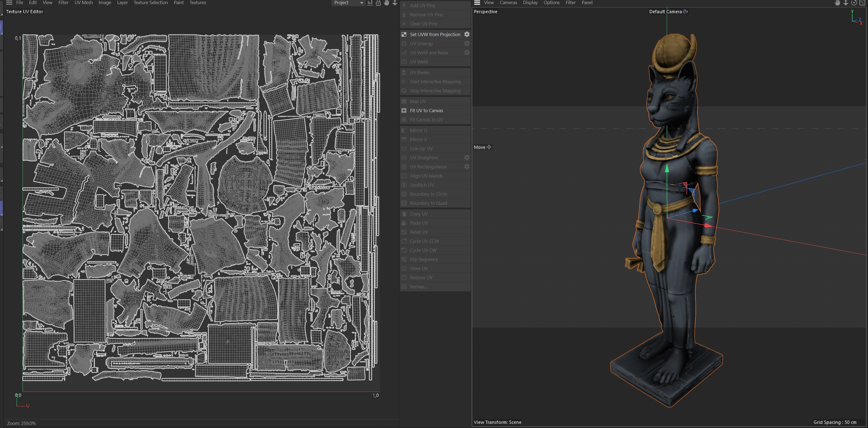Click the Fit UV to Canvas command
868x428 pixels.
coord(426,111)
